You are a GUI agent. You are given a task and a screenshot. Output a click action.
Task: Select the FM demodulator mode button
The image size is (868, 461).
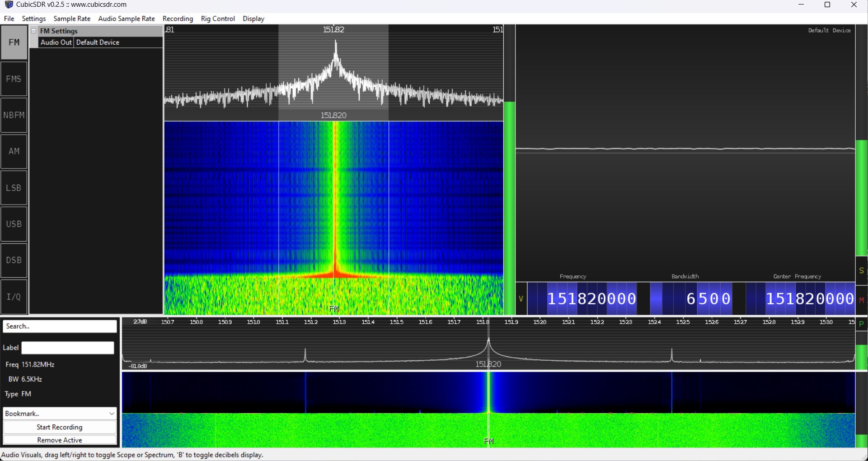tap(14, 42)
